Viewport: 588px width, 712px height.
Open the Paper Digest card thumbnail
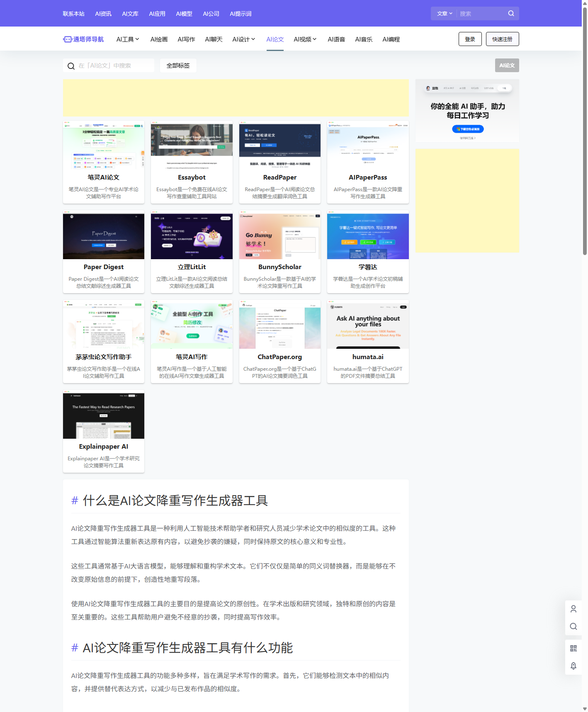pyautogui.click(x=104, y=235)
